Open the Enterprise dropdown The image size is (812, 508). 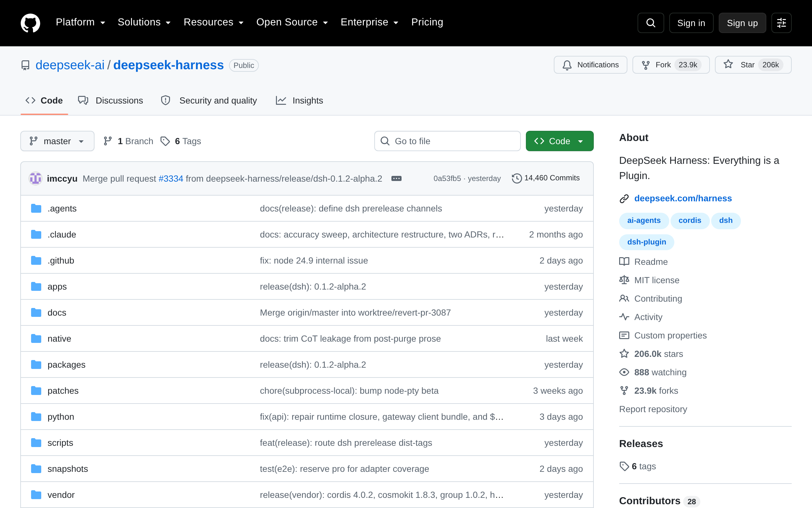click(370, 22)
